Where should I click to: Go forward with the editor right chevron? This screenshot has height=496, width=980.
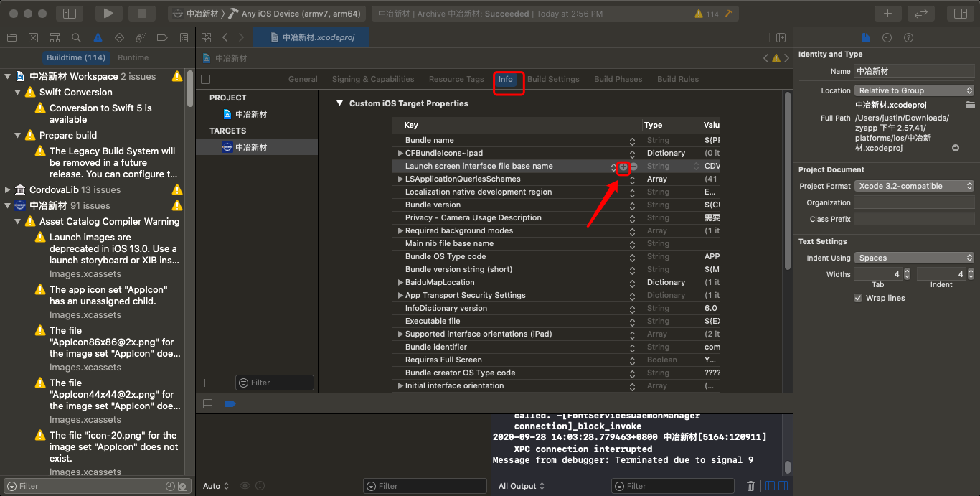pyautogui.click(x=241, y=37)
